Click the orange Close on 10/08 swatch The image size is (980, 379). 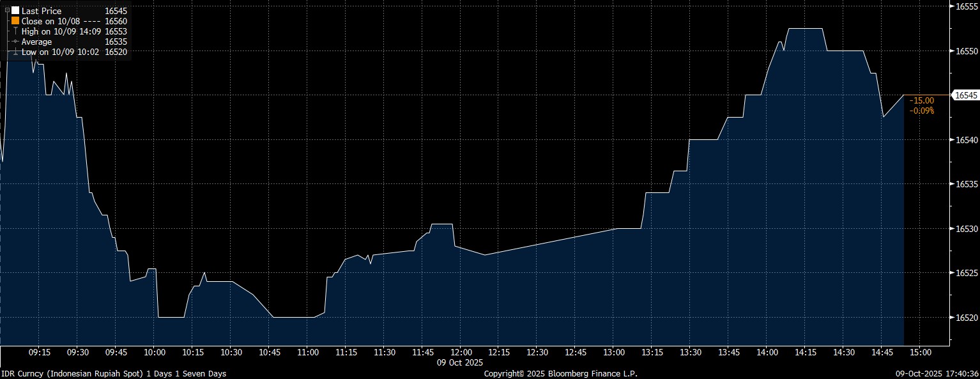(x=15, y=21)
